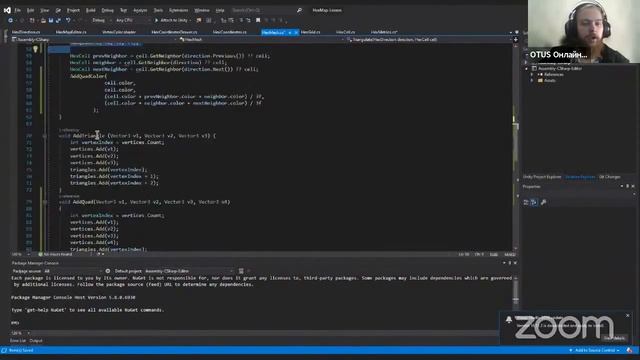Select the Assembly-CSharp-Editor project

(560, 69)
